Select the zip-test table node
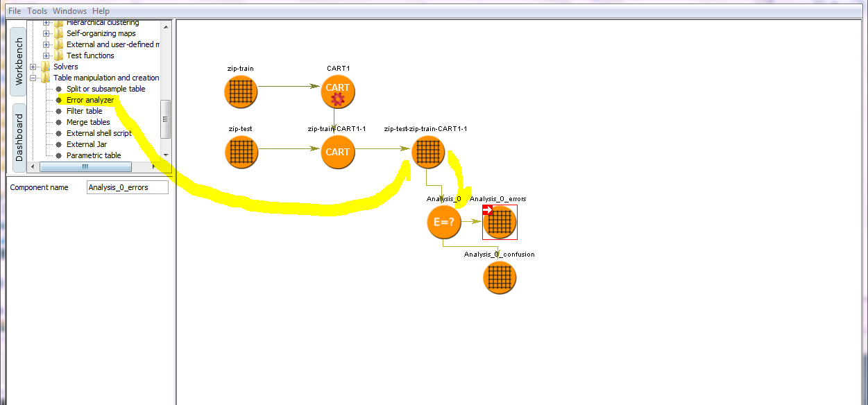Screen dimensions: 868x405 (241, 151)
